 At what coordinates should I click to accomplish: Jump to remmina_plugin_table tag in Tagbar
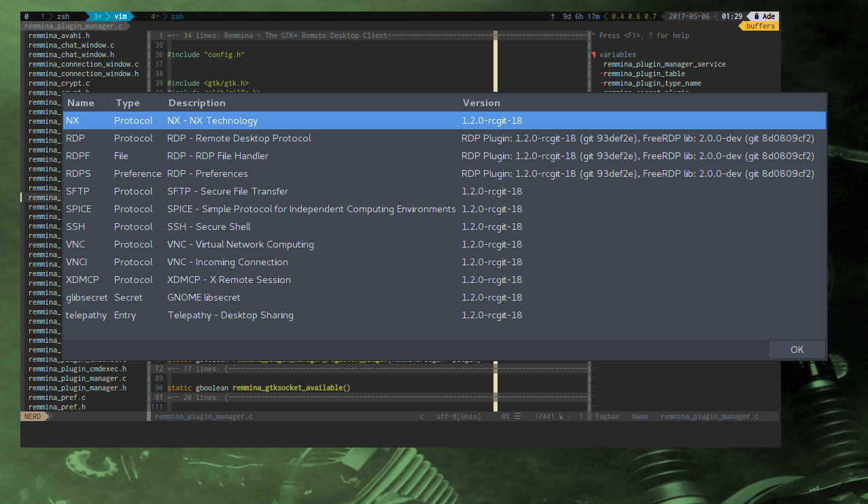click(644, 73)
